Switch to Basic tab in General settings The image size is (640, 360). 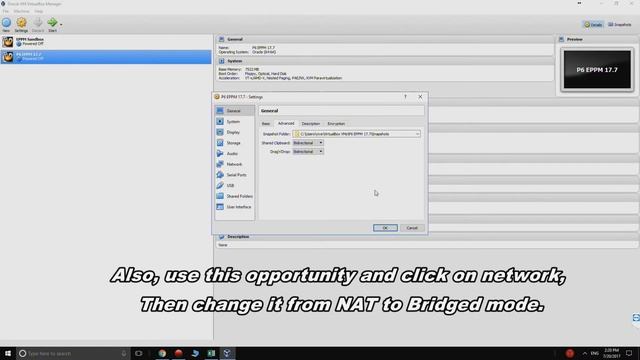(266, 124)
